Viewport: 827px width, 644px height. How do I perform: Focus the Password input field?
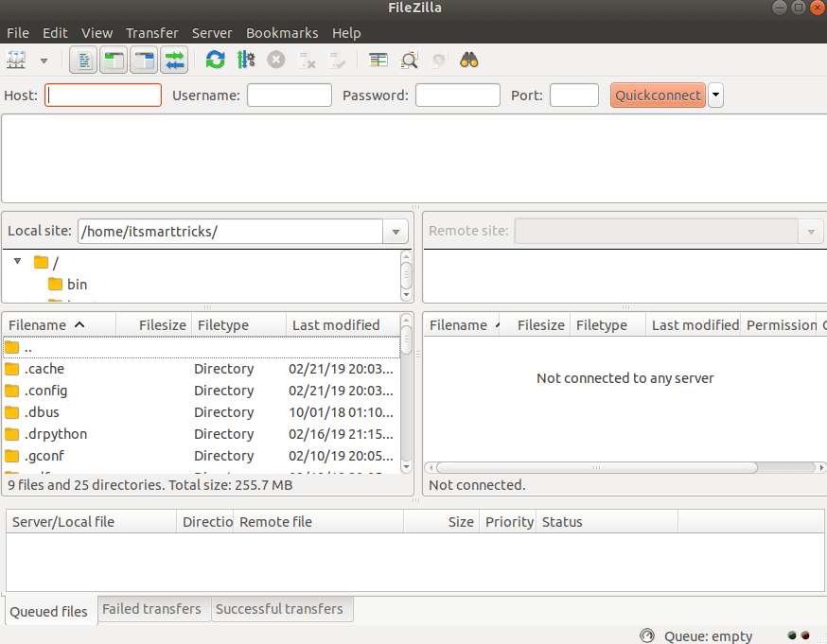(458, 96)
